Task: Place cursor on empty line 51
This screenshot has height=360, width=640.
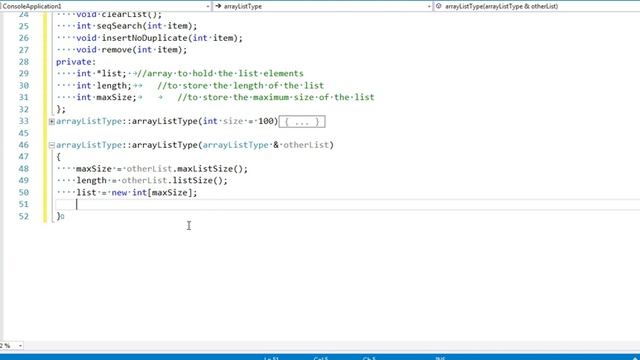Action: (x=347, y=204)
